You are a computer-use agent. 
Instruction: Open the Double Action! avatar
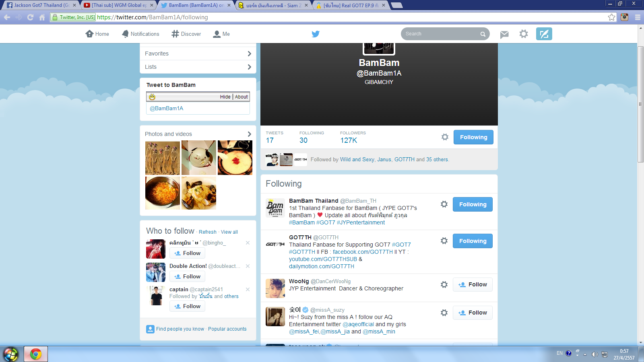coord(156,272)
